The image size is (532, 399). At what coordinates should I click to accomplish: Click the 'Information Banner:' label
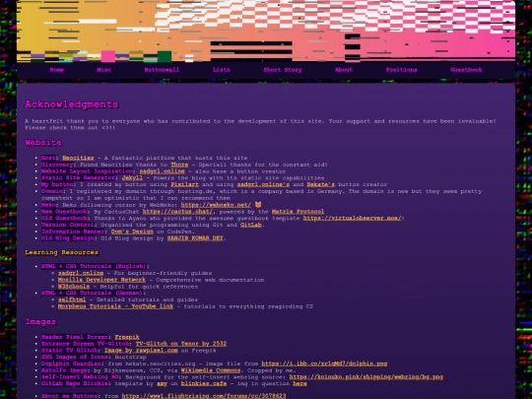click(x=74, y=232)
